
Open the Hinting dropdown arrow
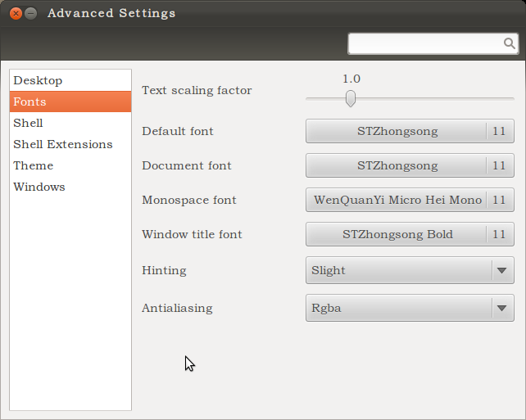[502, 270]
